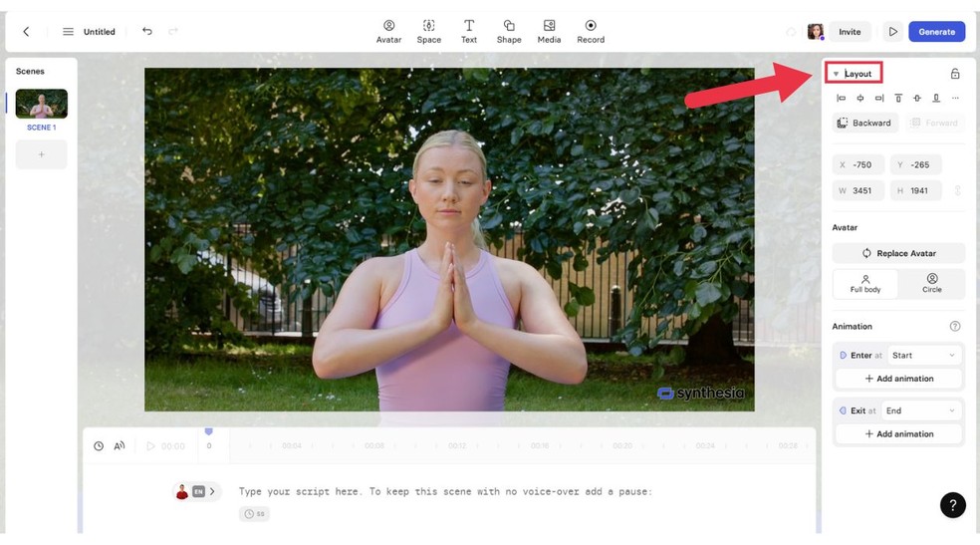980x545 pixels.
Task: Invite collaborators with the Invite button
Action: [850, 31]
